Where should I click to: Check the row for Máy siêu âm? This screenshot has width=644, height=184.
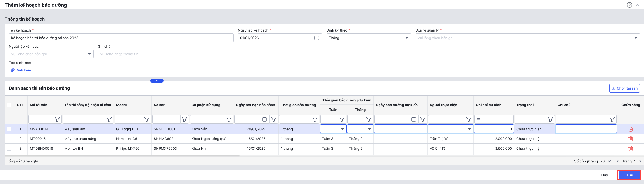(x=9, y=129)
